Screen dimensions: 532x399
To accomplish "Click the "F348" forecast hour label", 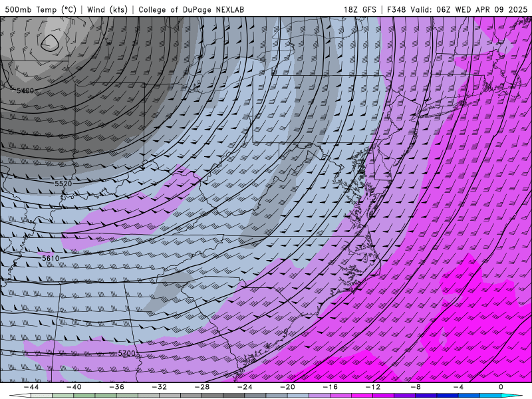I will [396, 9].
